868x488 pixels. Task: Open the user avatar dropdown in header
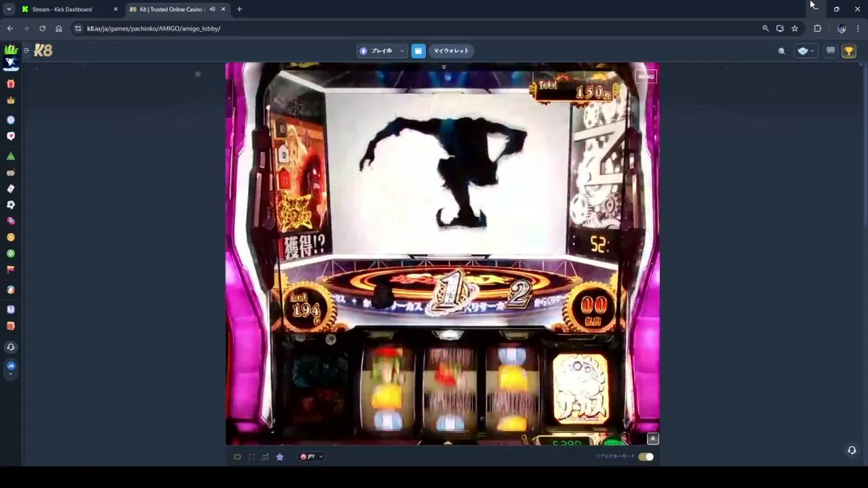tap(806, 51)
